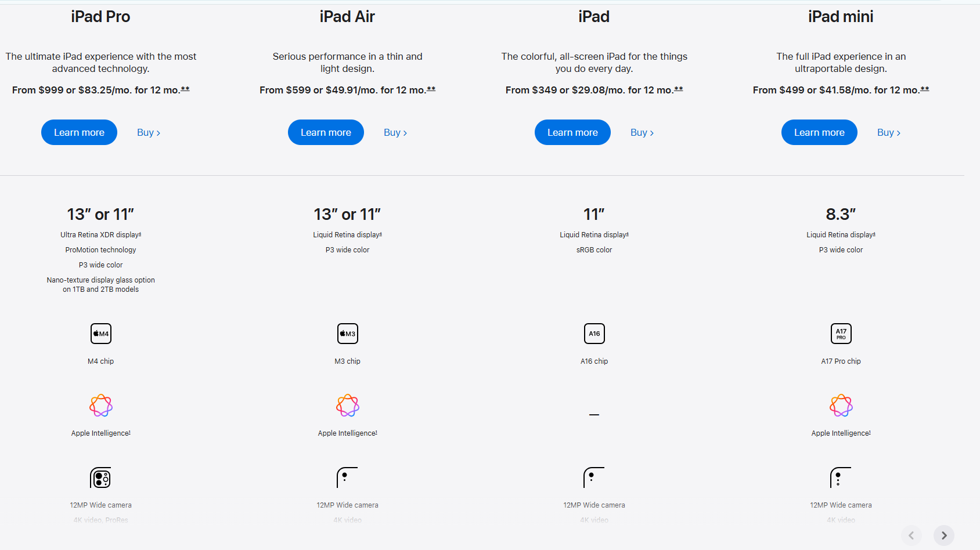Open iPad Air Apple Intelligence footnote link
The width and height of the screenshot is (980, 550).
point(376,432)
